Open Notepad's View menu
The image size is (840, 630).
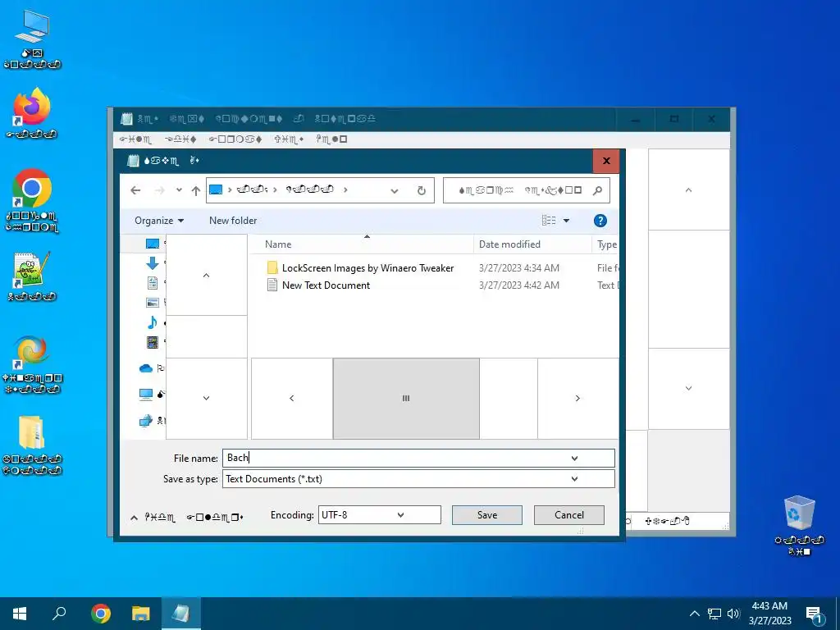[x=289, y=139]
